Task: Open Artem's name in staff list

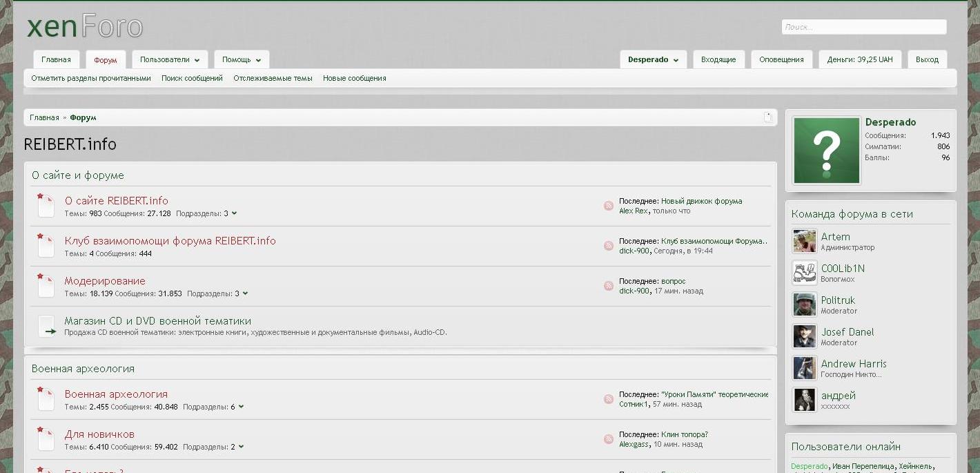Action: pos(835,237)
